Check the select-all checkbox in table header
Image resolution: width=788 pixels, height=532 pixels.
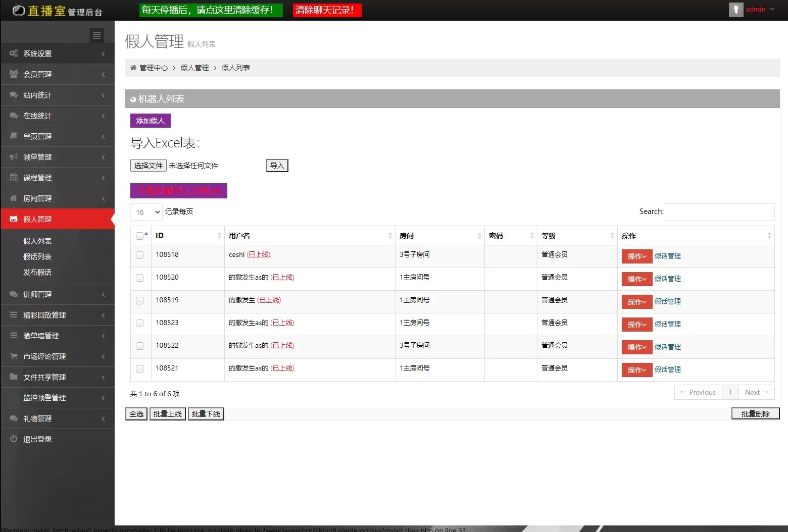click(x=139, y=235)
